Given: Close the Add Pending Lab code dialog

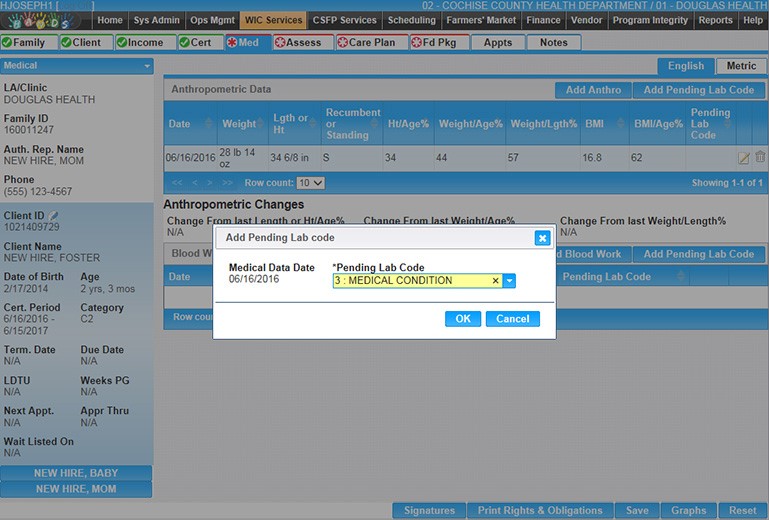Looking at the screenshot, I should click(x=541, y=238).
